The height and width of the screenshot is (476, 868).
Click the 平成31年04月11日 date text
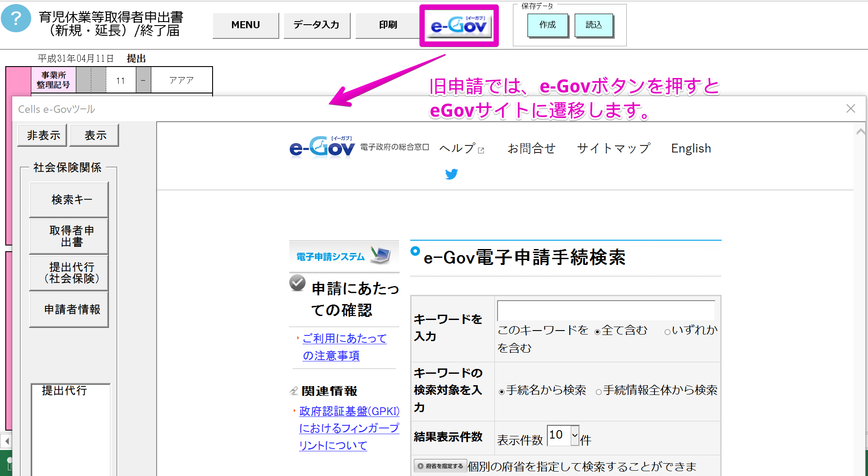[x=75, y=58]
